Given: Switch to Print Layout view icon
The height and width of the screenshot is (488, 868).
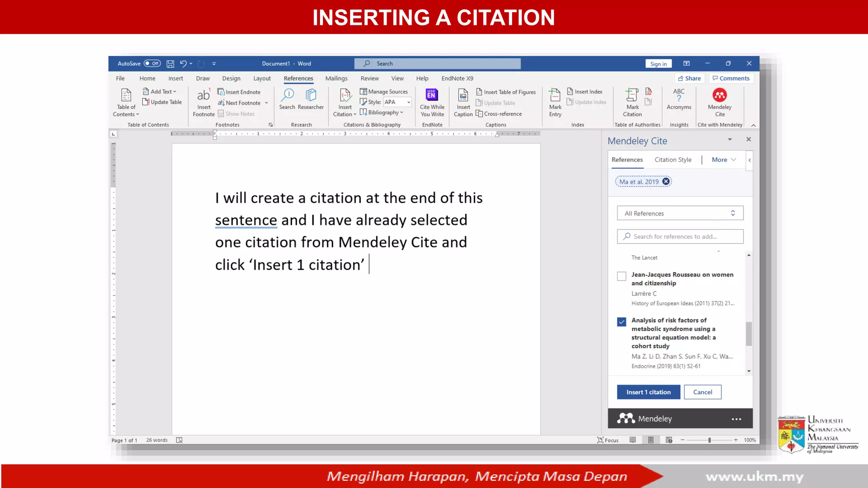Looking at the screenshot, I should click(651, 440).
